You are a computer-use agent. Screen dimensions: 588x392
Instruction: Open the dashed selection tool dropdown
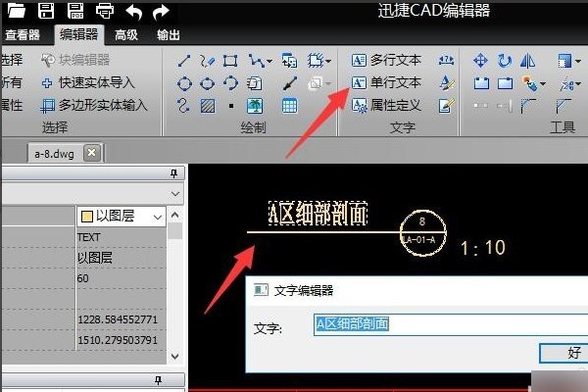tap(328, 61)
